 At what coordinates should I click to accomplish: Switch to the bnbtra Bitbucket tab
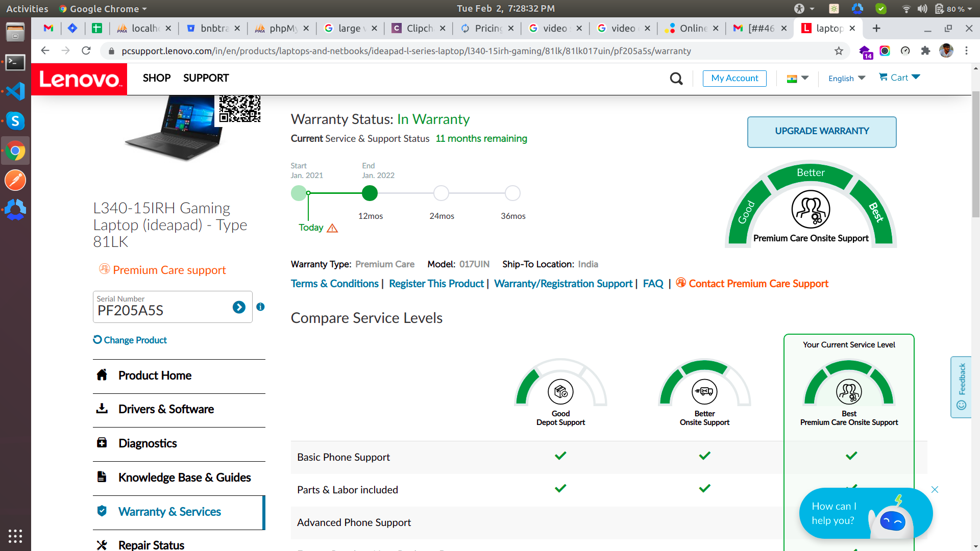coord(213,29)
